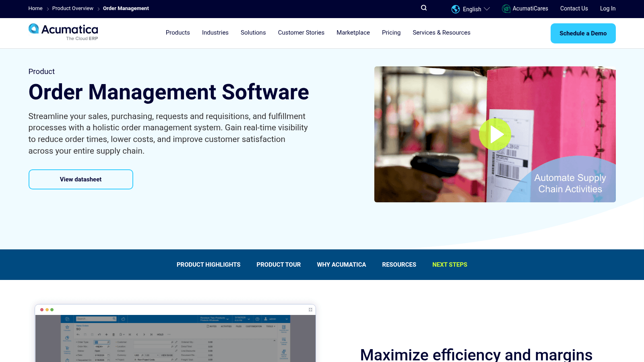
Task: Click the Log In link
Action: point(608,8)
